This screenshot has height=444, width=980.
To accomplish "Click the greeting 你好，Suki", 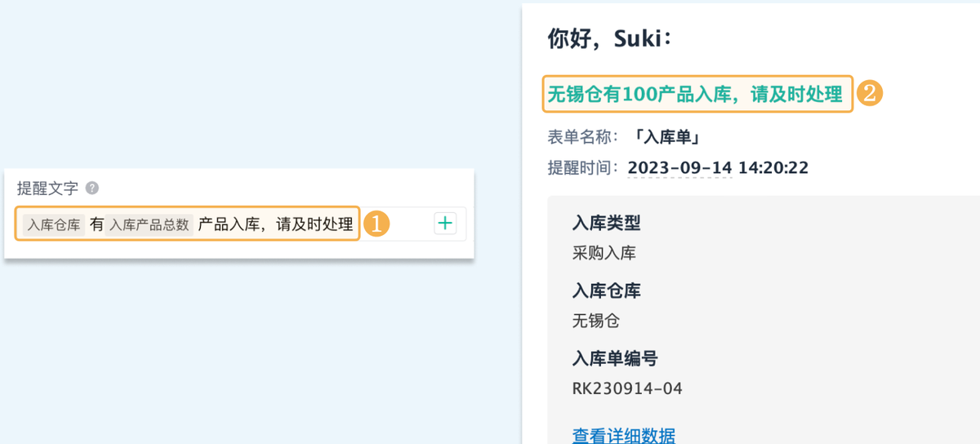I will point(609,39).
